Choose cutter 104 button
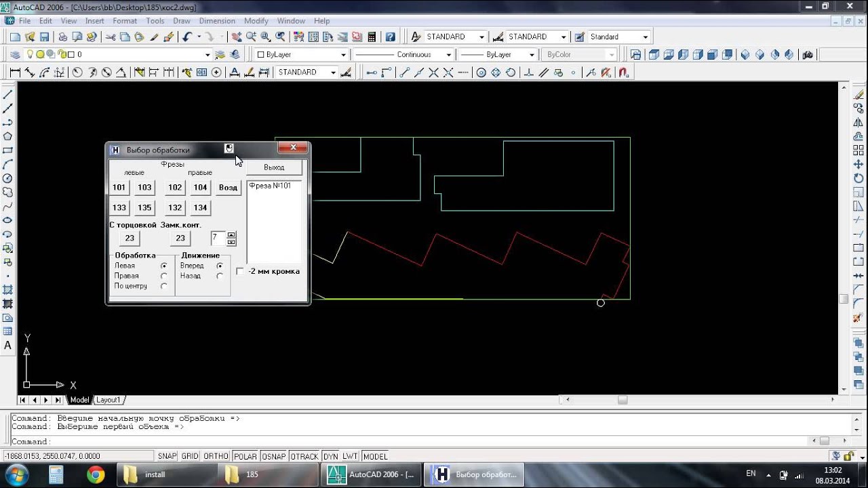The image size is (868, 488). tap(200, 188)
